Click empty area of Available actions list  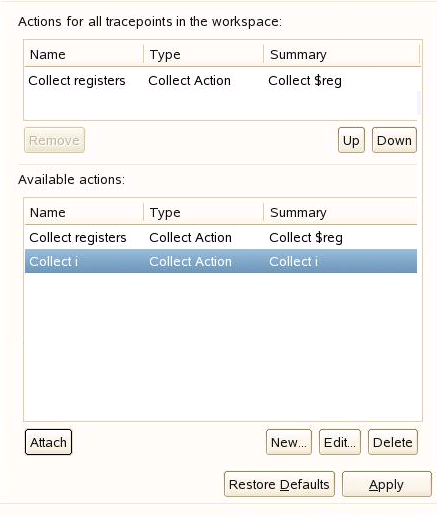(x=221, y=347)
